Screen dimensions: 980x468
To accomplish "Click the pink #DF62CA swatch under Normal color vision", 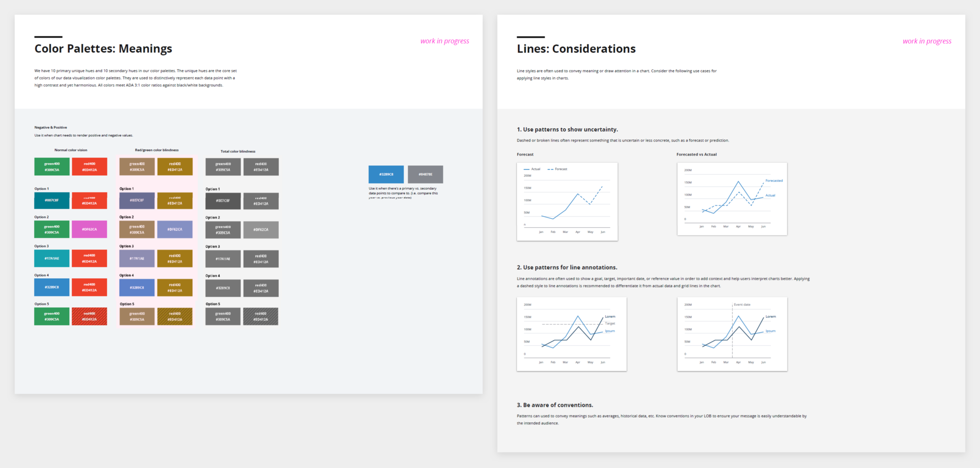I will 89,229.
